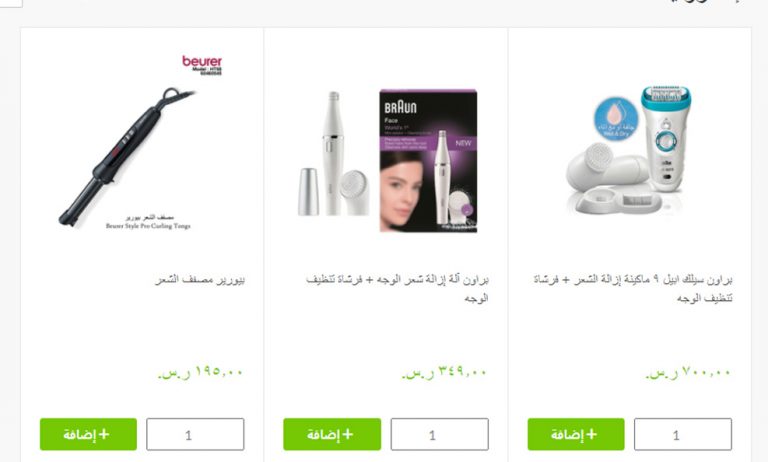Click the Beurer brand logo
Viewport: 768px width, 462px height.
tap(202, 62)
